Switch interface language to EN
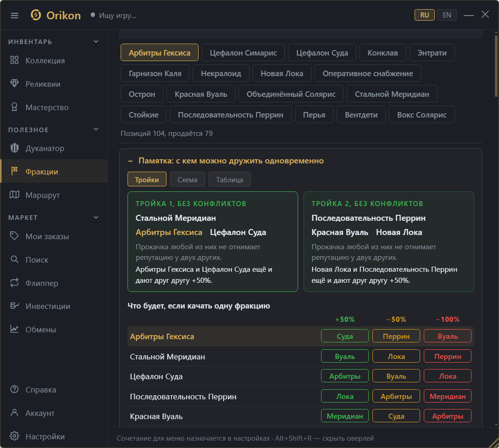The image size is (499, 448). pyautogui.click(x=447, y=15)
